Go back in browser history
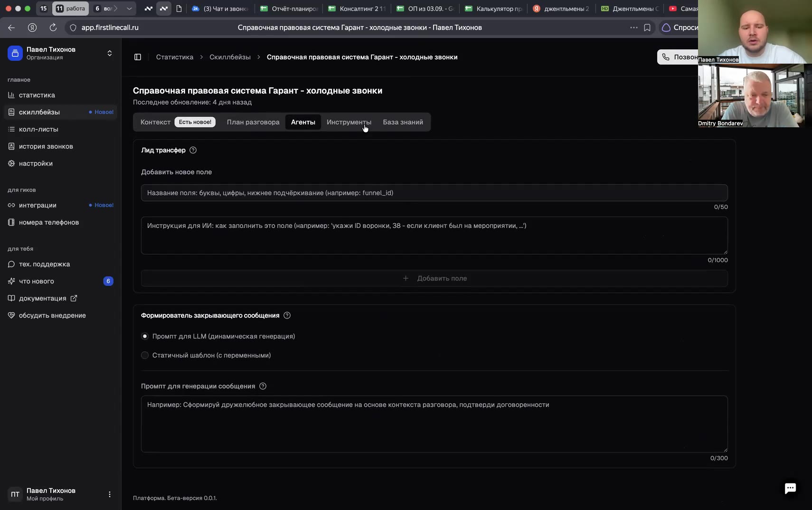Image resolution: width=812 pixels, height=510 pixels. (11, 28)
